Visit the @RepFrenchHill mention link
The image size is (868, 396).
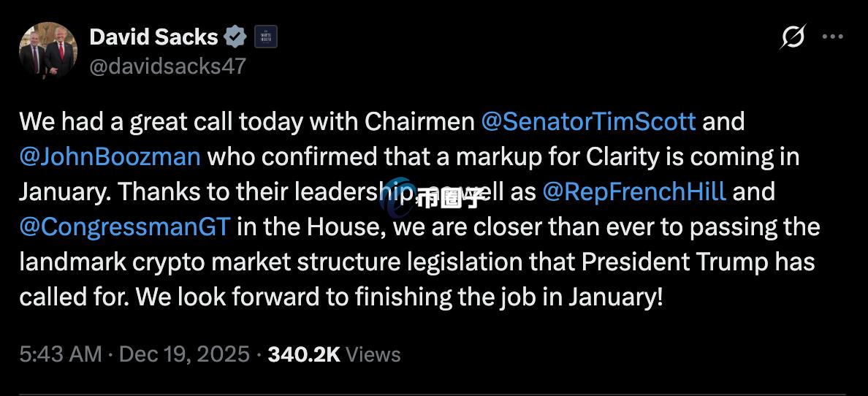[633, 191]
